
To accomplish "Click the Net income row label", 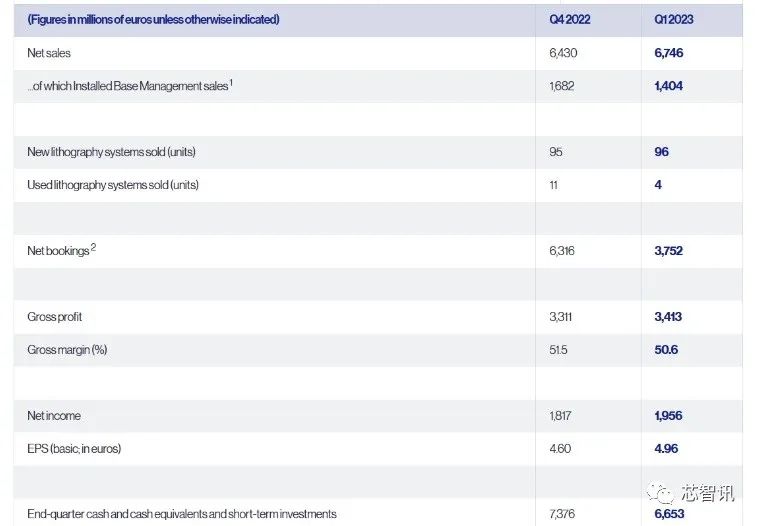I will point(54,416).
